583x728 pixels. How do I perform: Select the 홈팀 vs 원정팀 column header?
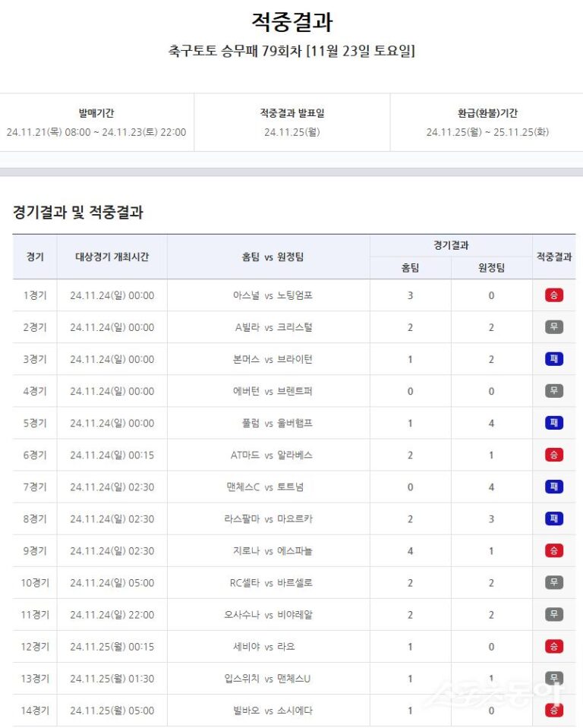tap(268, 257)
